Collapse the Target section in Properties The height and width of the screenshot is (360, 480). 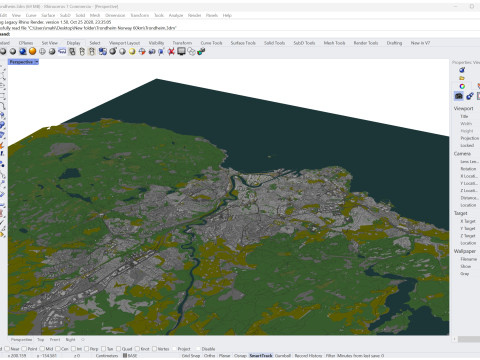[x=461, y=213]
